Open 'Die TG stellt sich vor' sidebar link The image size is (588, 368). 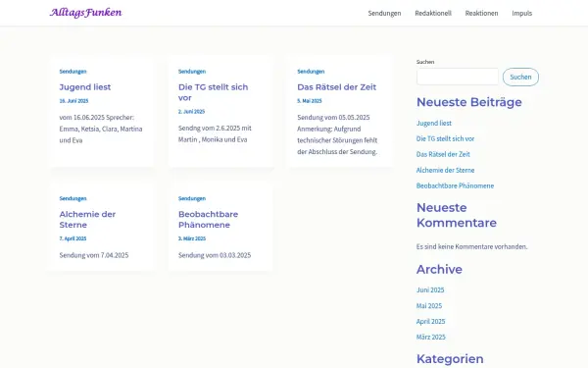click(445, 138)
